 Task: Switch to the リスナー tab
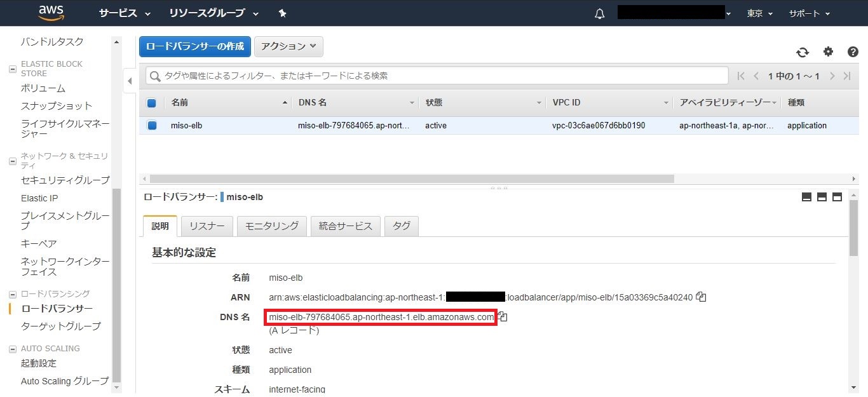(x=207, y=226)
